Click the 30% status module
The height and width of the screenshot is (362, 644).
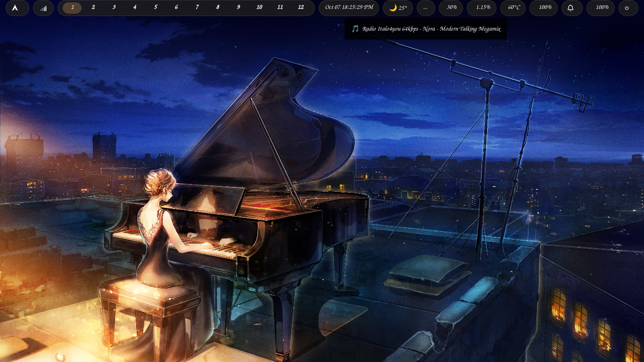click(x=452, y=8)
